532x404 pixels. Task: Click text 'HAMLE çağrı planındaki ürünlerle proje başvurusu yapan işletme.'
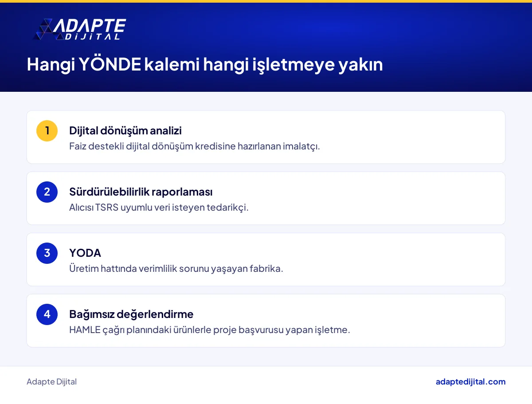pyautogui.click(x=210, y=330)
